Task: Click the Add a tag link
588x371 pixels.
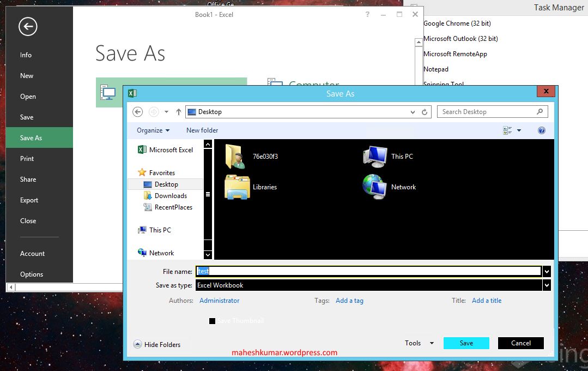Action: click(x=349, y=301)
